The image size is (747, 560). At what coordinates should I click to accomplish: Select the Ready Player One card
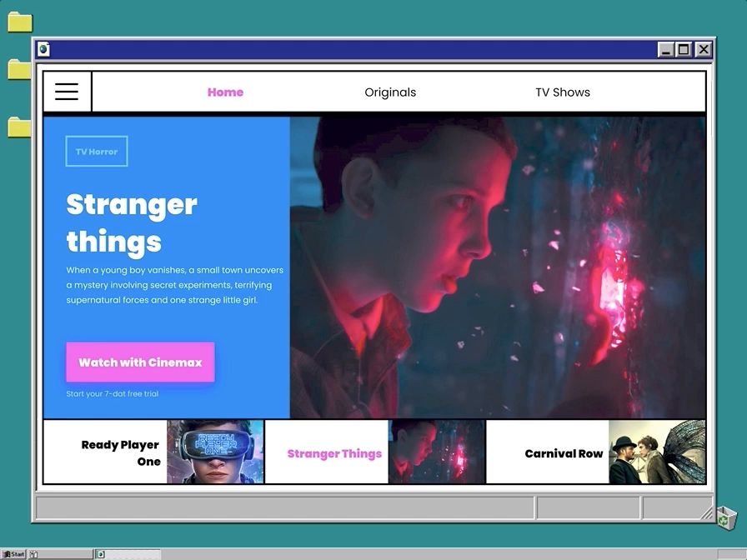pyautogui.click(x=153, y=452)
